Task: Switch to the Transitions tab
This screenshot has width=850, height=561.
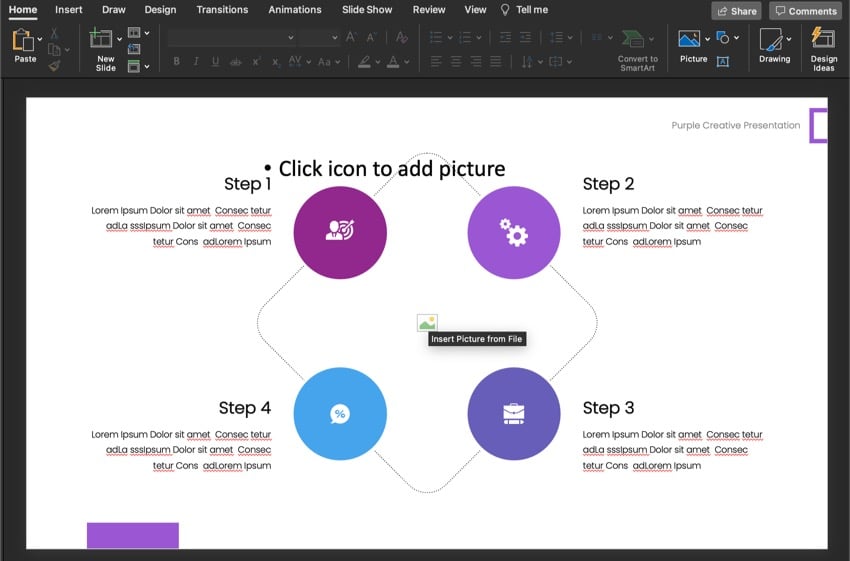Action: tap(222, 10)
